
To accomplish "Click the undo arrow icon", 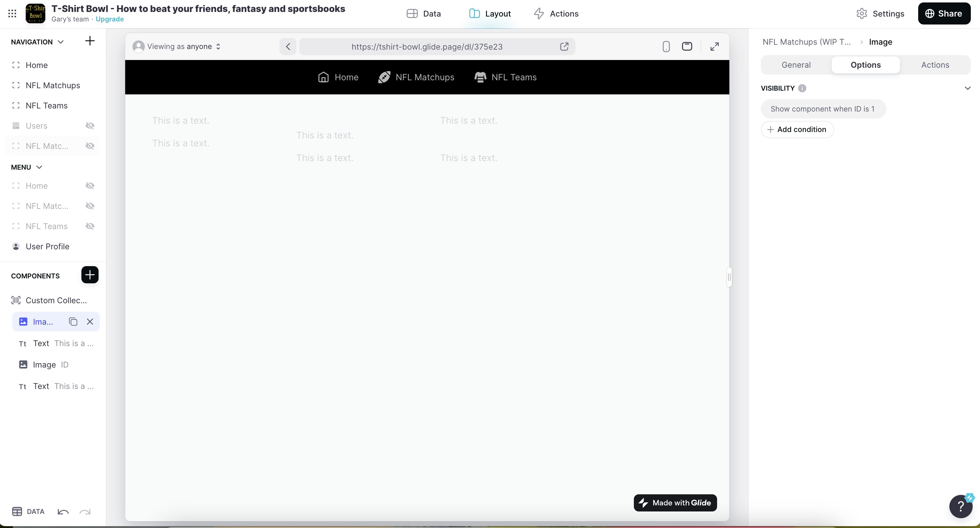I will (63, 512).
